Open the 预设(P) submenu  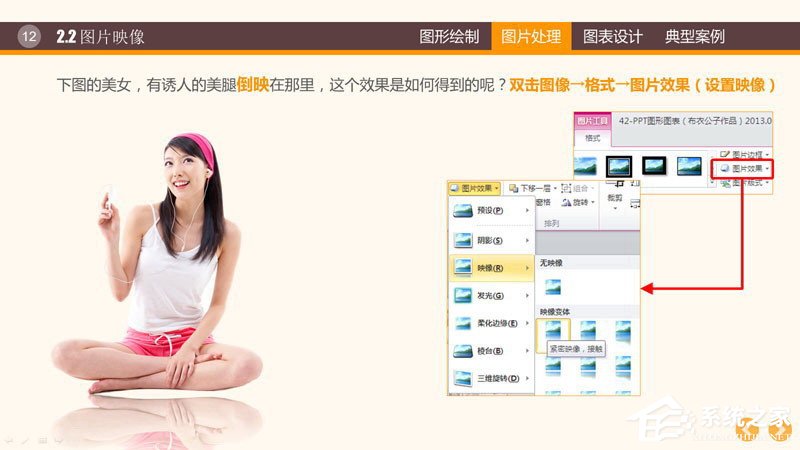(491, 211)
